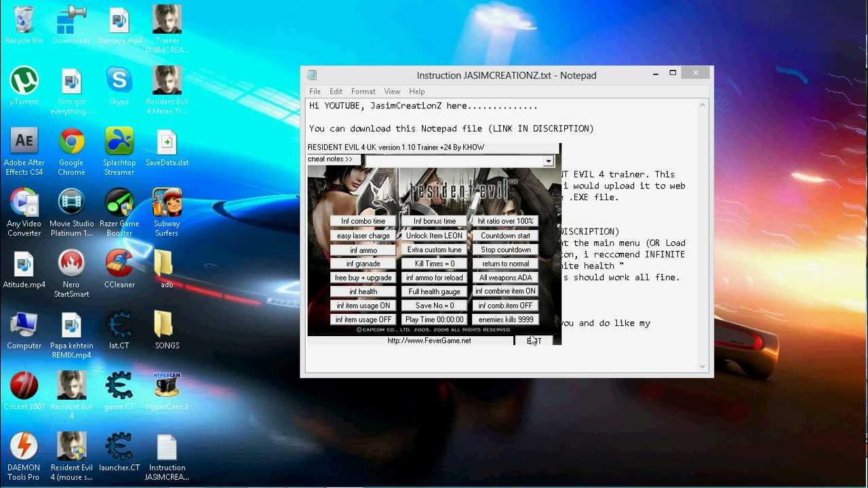Click the Stop countdown button
Viewport: 868px width, 488px height.
pos(506,250)
